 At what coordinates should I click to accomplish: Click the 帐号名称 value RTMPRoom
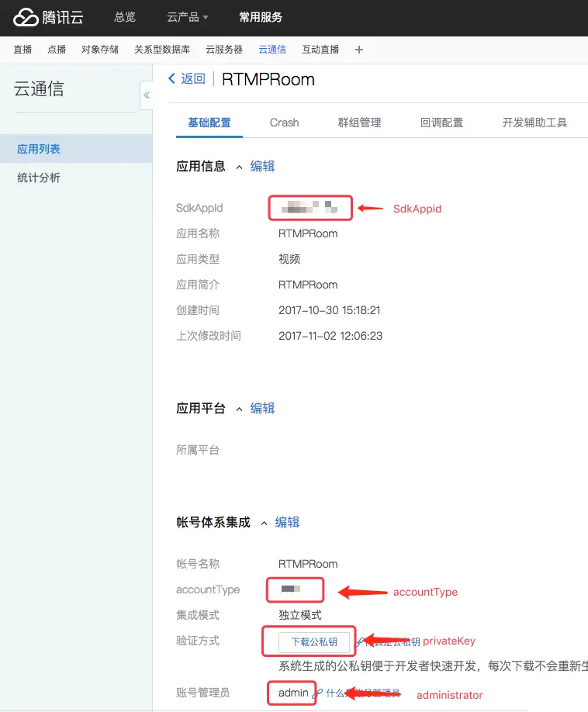308,564
